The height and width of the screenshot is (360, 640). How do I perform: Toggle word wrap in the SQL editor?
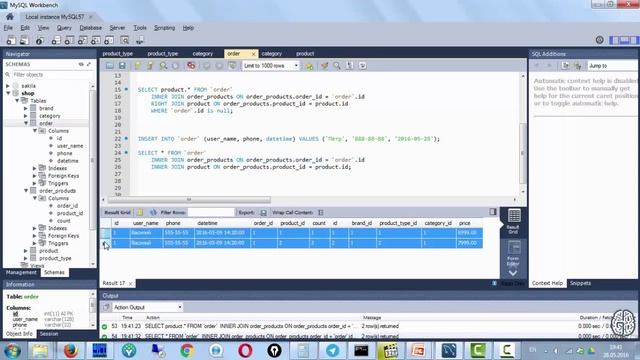click(x=362, y=66)
